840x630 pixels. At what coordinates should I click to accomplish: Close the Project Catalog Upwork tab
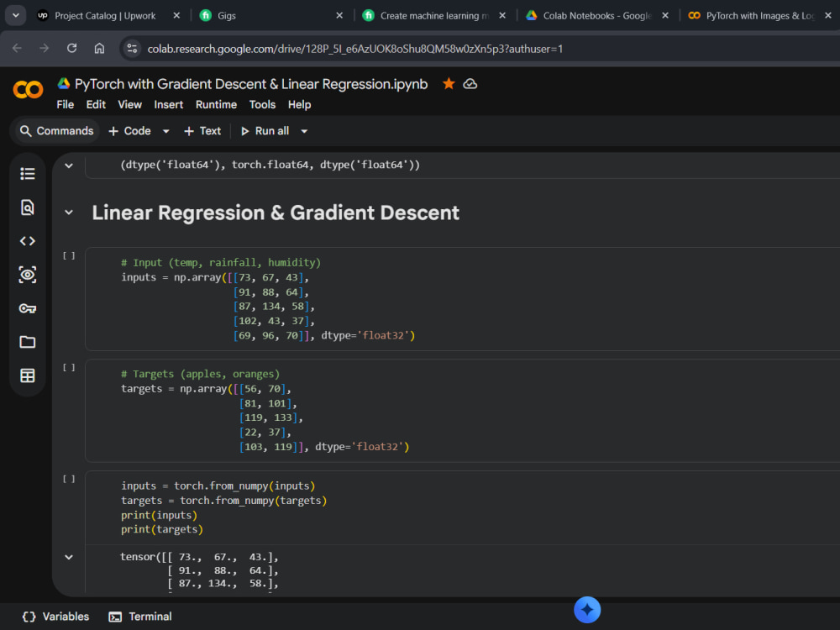click(x=176, y=15)
